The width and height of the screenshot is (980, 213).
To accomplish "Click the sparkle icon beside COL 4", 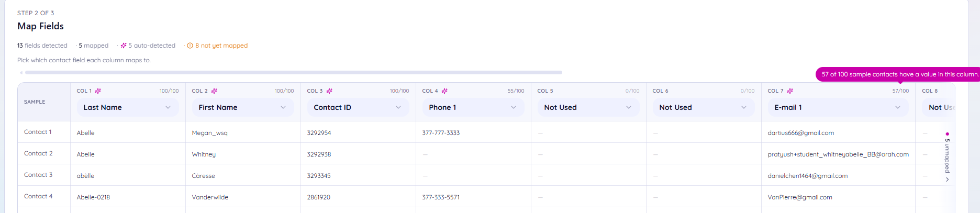I will 444,91.
